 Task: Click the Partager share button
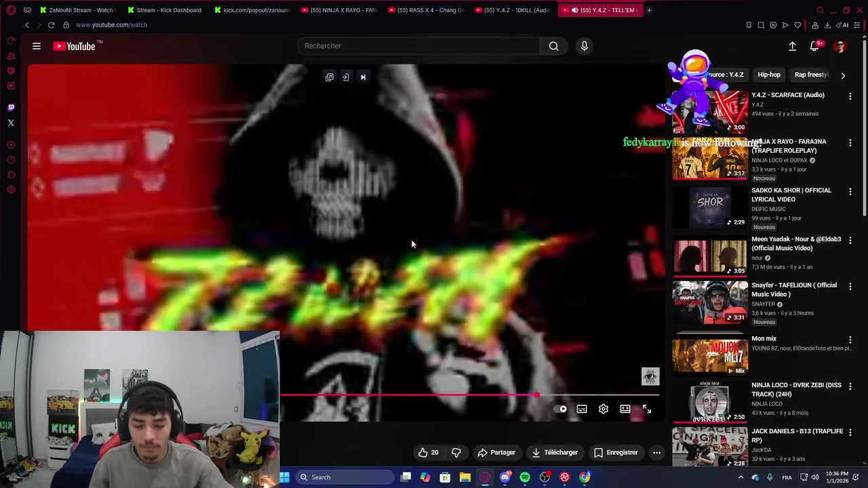[496, 452]
